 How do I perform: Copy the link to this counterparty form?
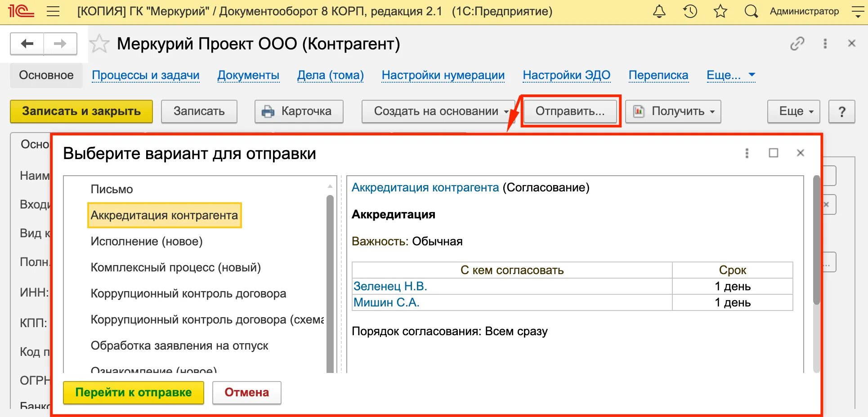[x=797, y=44]
